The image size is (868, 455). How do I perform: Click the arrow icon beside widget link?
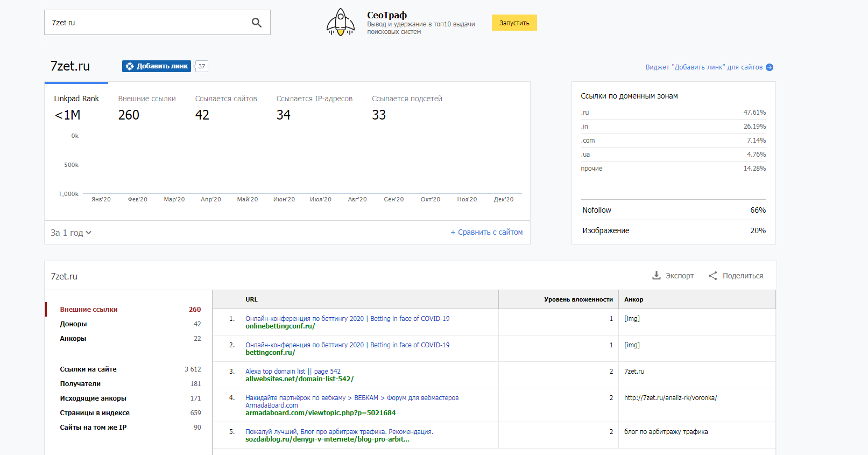tap(770, 67)
